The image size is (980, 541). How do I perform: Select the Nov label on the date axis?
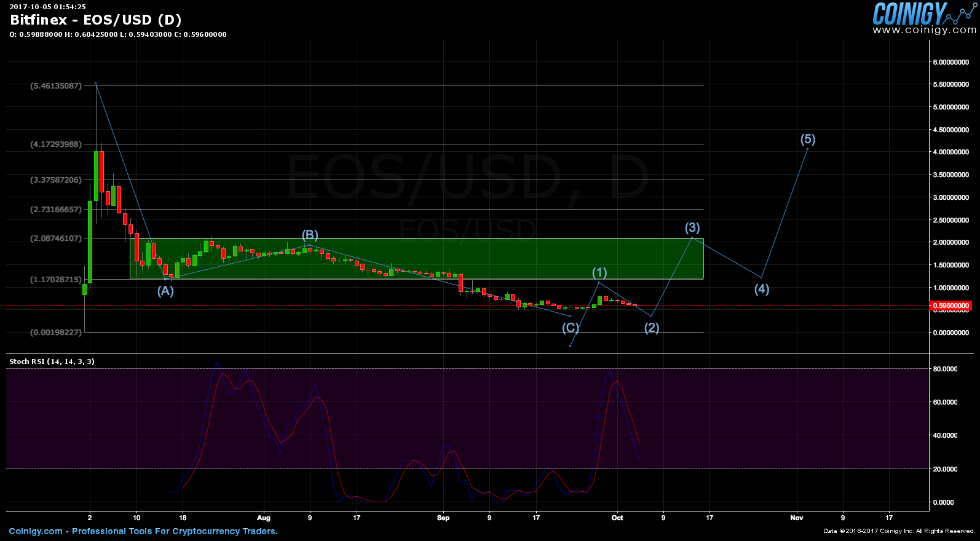pyautogui.click(x=797, y=518)
